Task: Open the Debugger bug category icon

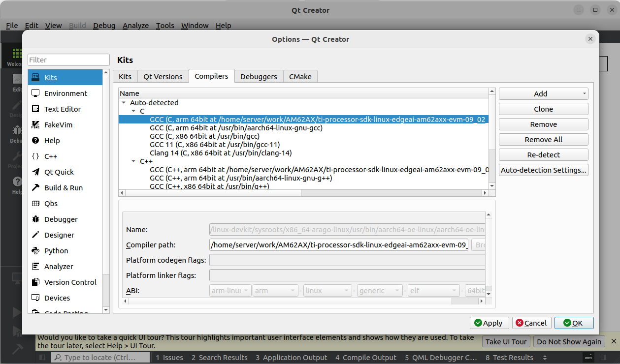Action: [x=35, y=219]
